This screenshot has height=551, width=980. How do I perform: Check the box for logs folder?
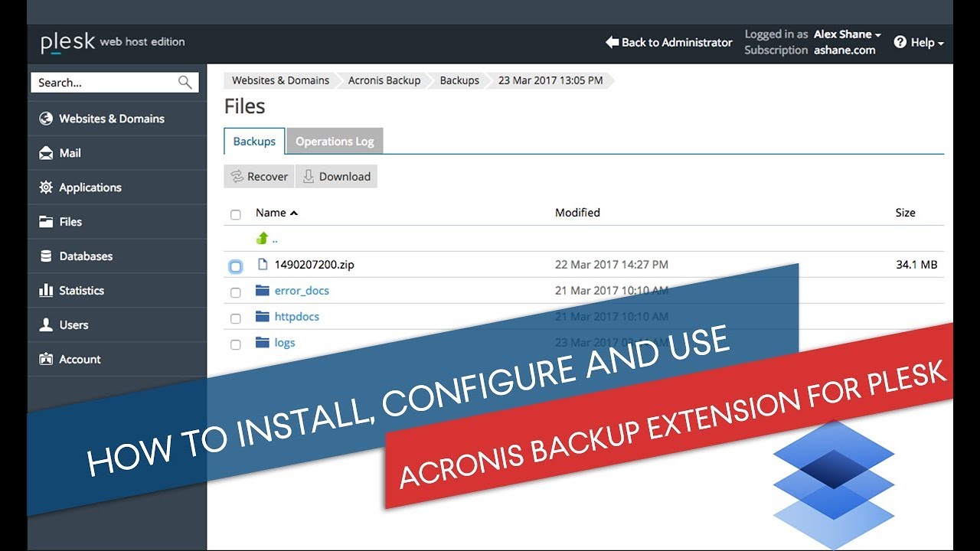click(x=236, y=344)
